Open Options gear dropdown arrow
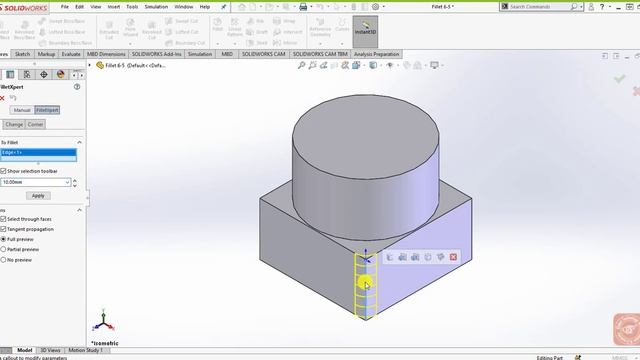 point(383,7)
